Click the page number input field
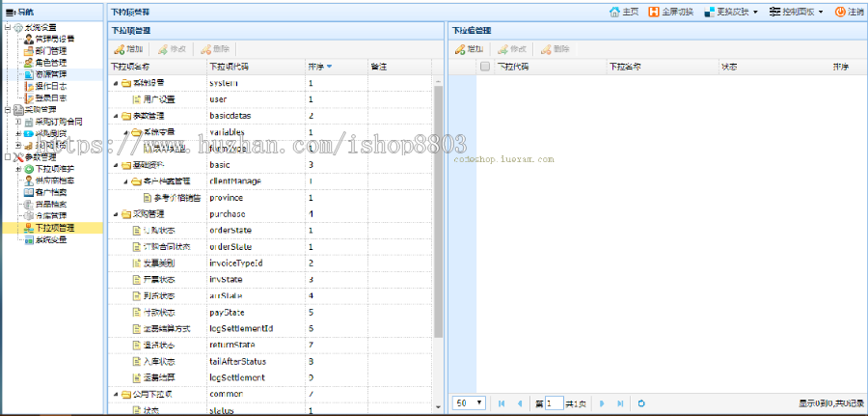Screen dimensions: 868x416 555,403
